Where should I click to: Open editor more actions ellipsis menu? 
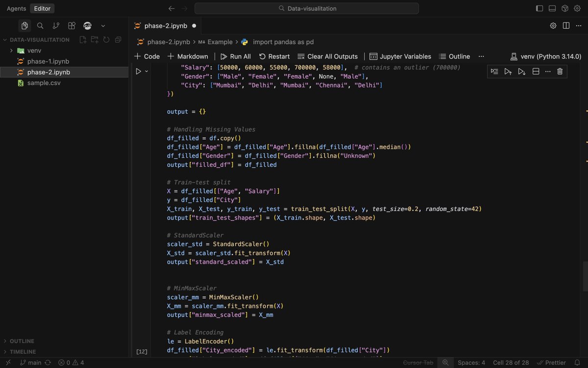click(578, 26)
